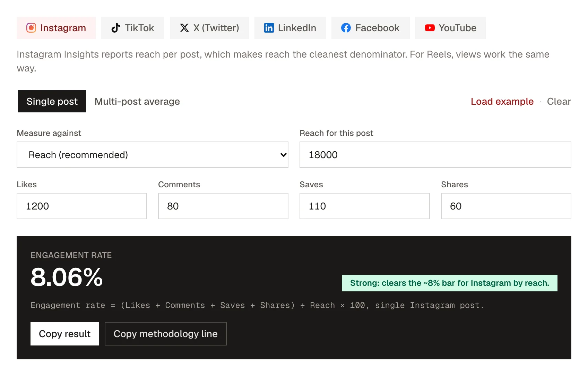Focus the Reach for this post field
This screenshot has height=376, width=588.
pyautogui.click(x=435, y=155)
